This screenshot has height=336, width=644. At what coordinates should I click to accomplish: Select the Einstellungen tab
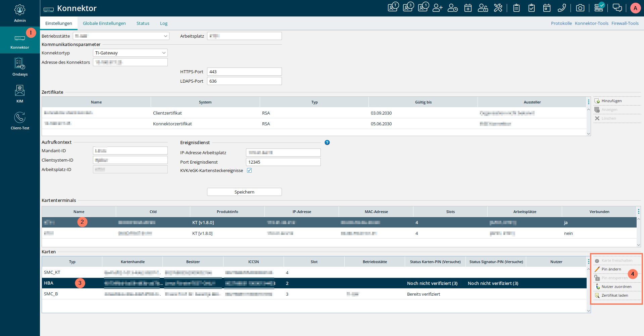tap(59, 23)
